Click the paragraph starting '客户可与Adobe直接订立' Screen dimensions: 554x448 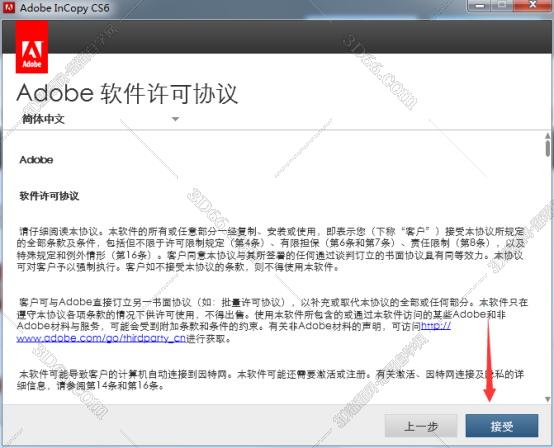pyautogui.click(x=272, y=320)
